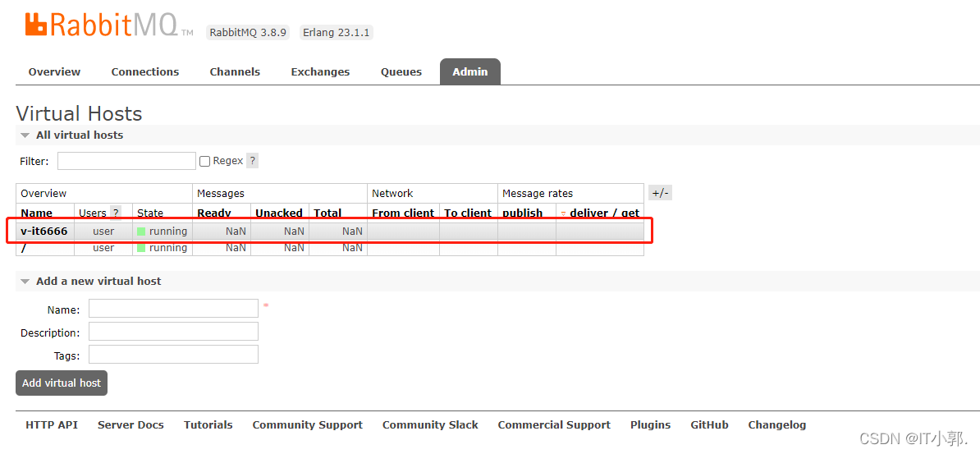Select the Admin tab
980x454 pixels.
(470, 72)
